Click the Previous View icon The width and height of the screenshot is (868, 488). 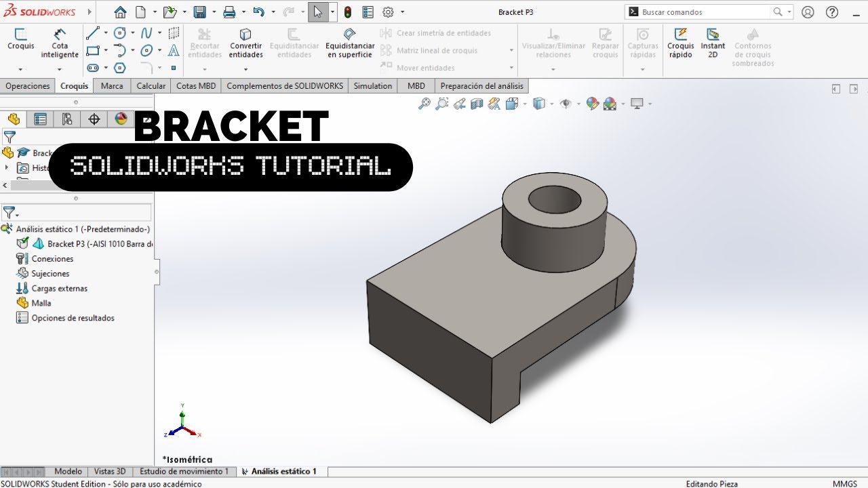pyautogui.click(x=460, y=103)
